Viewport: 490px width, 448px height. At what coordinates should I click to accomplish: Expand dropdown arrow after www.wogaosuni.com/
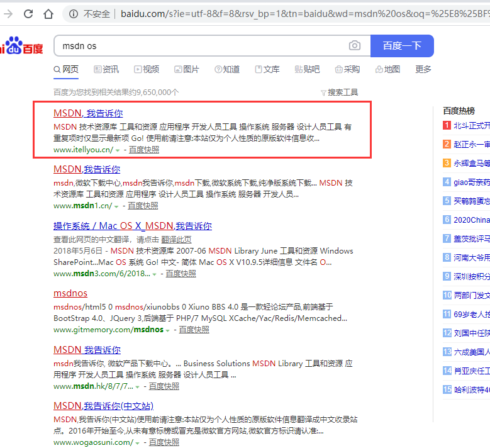pos(138,443)
